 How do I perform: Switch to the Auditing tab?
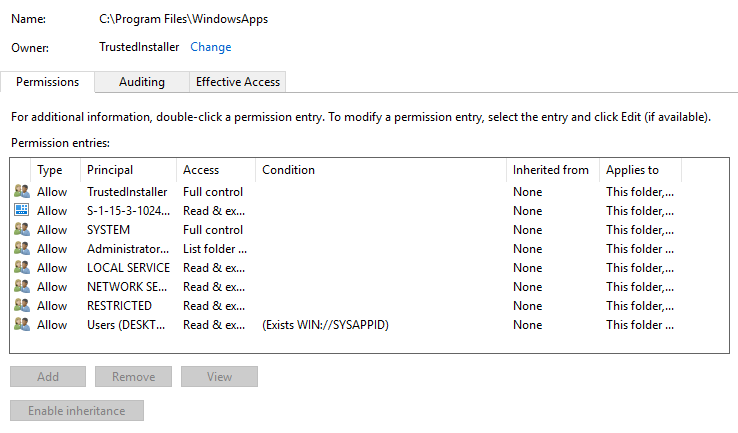pyautogui.click(x=141, y=82)
